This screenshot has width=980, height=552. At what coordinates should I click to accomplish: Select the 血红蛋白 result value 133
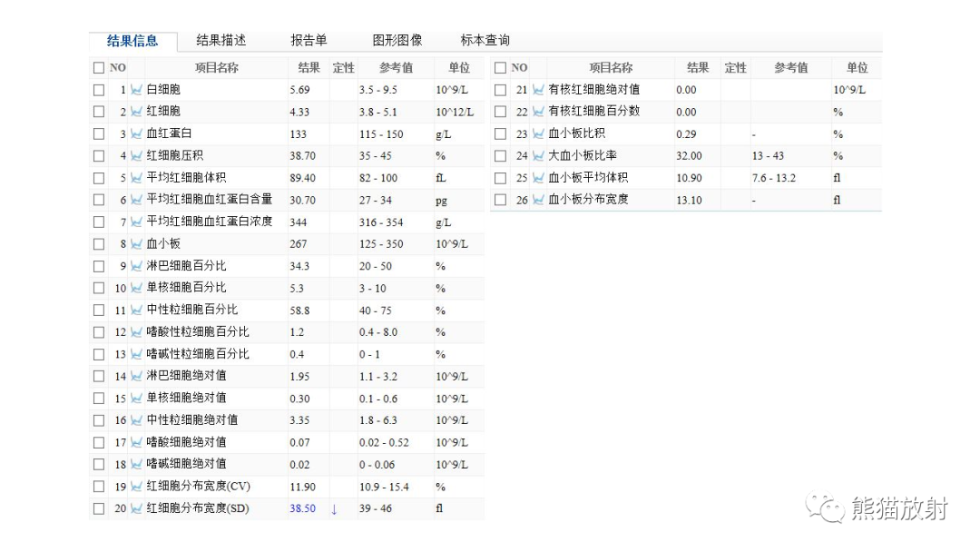299,134
